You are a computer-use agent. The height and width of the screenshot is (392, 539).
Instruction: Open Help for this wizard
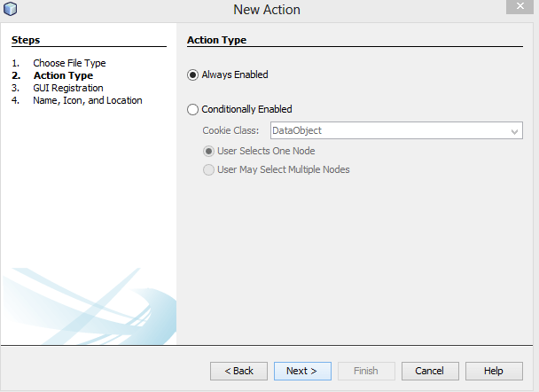(x=494, y=371)
